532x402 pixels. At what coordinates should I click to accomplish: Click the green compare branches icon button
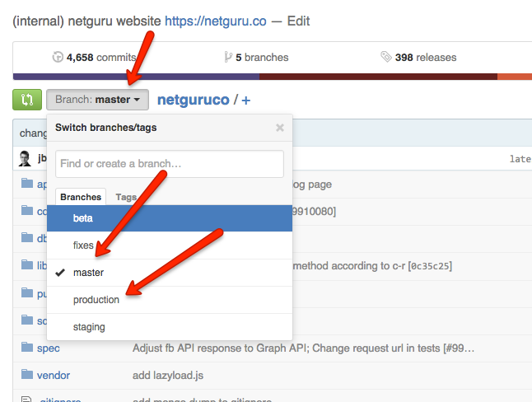coord(27,100)
